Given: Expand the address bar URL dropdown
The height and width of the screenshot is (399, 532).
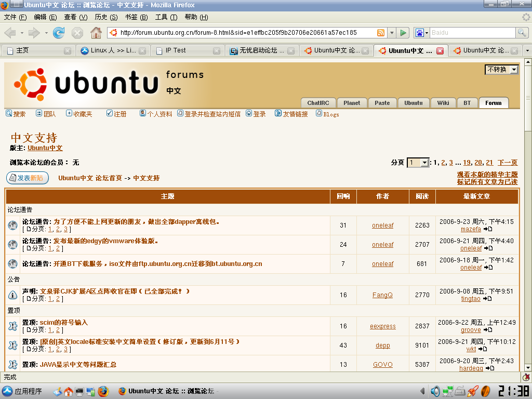Looking at the screenshot, I should 392,33.
